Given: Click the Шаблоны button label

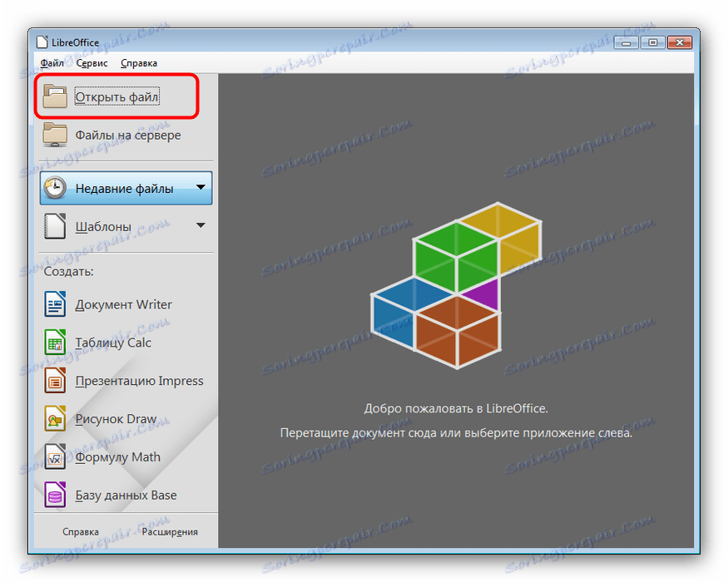Looking at the screenshot, I should click(103, 226).
